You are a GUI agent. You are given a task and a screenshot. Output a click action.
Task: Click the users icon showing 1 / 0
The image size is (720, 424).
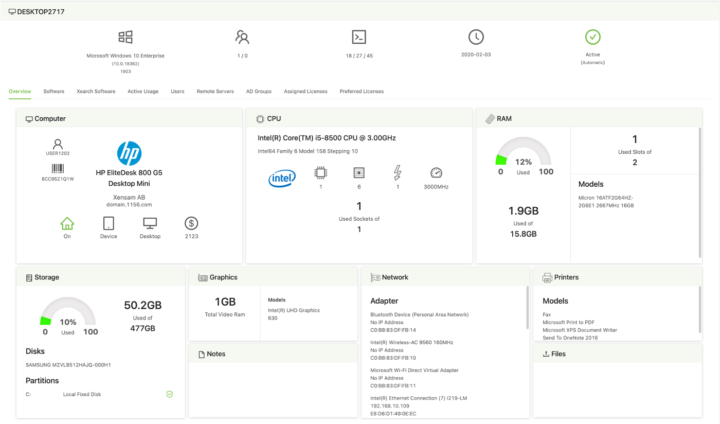(242, 37)
